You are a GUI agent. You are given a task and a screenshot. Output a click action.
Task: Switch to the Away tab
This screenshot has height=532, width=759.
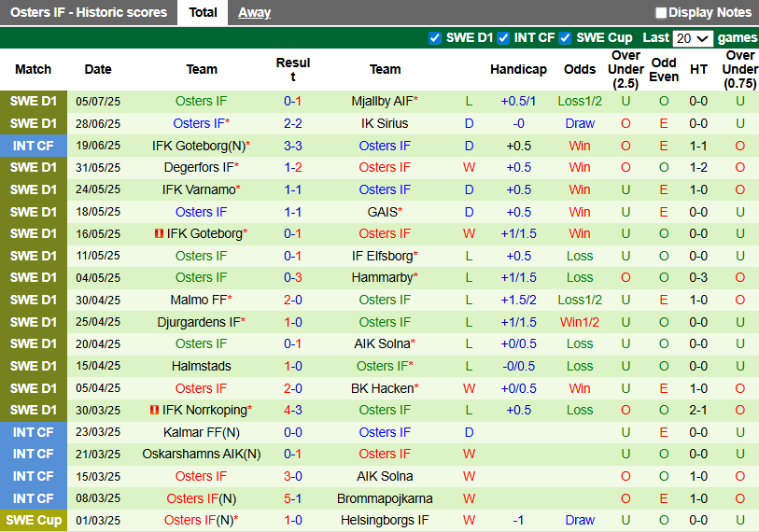click(254, 12)
